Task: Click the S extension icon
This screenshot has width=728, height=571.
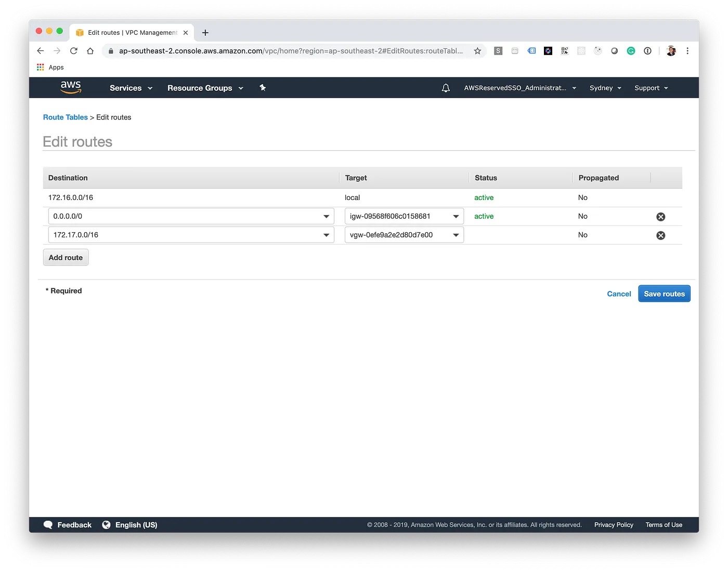Action: tap(498, 51)
